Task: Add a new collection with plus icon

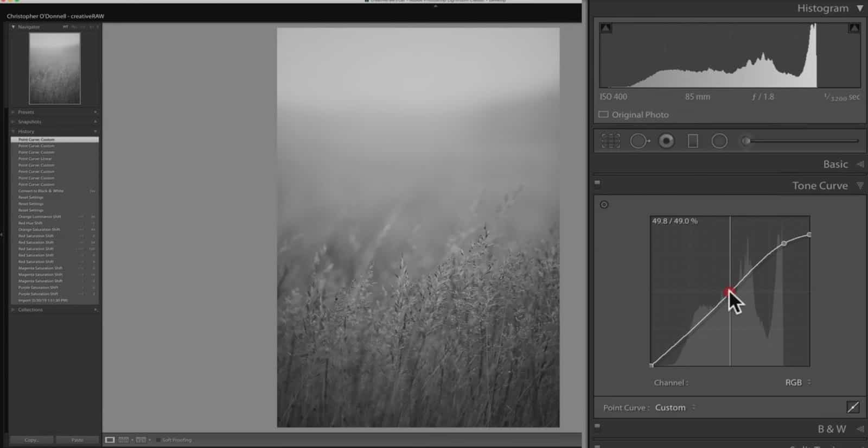Action: tap(95, 310)
